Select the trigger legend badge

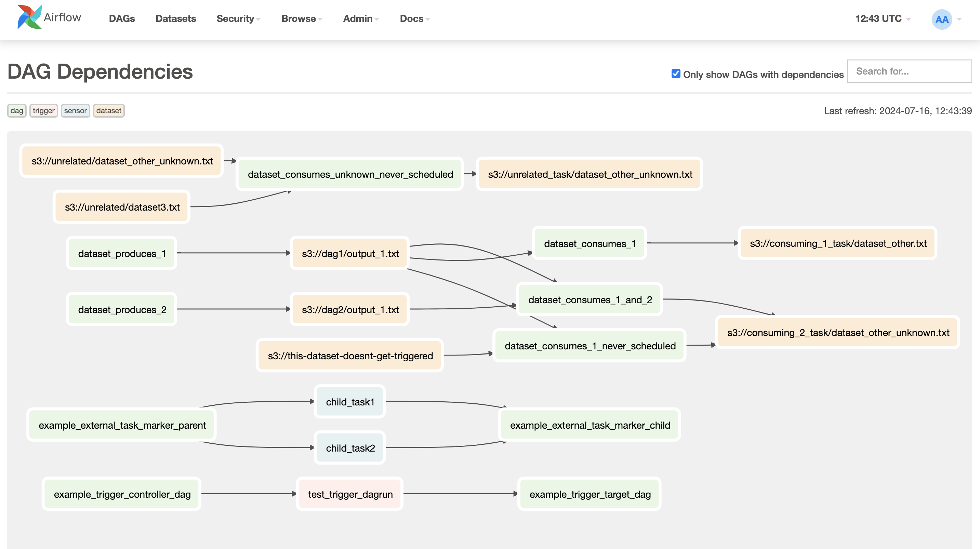point(43,111)
